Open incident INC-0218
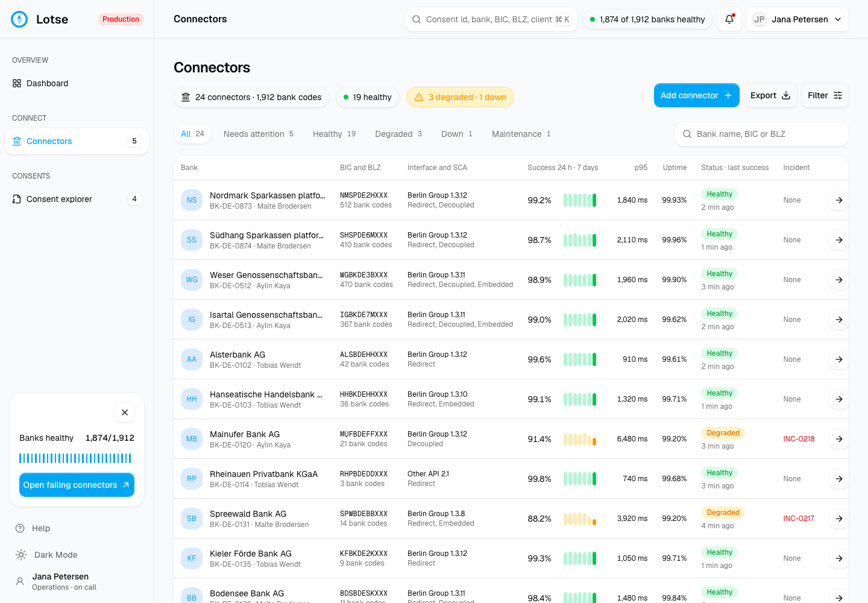 click(799, 439)
